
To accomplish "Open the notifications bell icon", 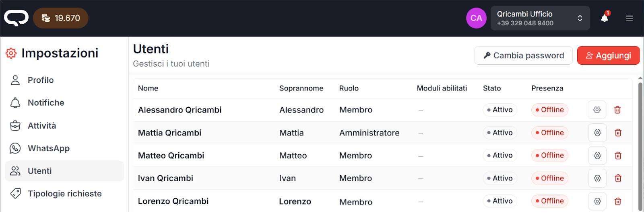I will 605,18.
